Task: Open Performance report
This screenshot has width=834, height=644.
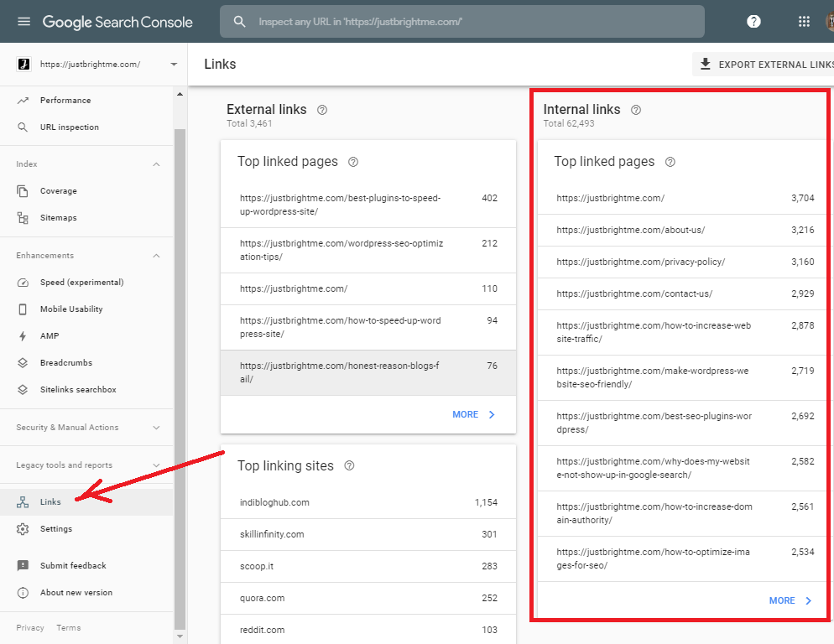Action: pos(86,101)
